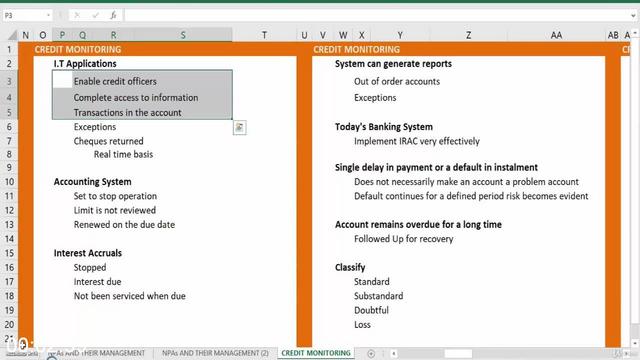Viewport: 640px width, 360px height.
Task: Open the Name Box dropdown arrow
Action: point(48,16)
